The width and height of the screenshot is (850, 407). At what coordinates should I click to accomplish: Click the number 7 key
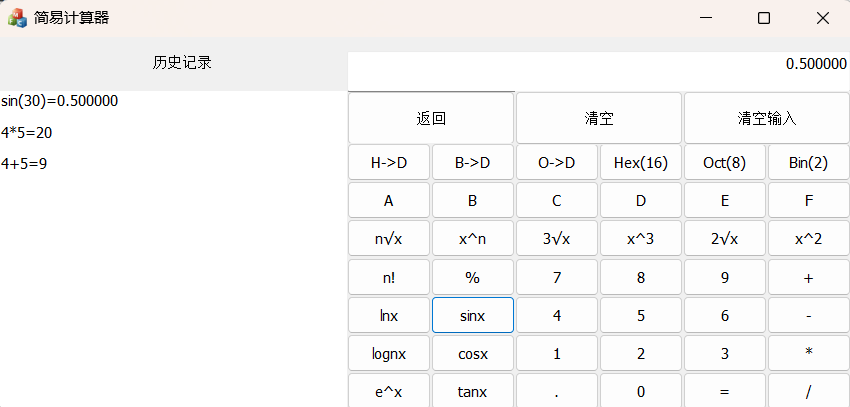(x=557, y=278)
